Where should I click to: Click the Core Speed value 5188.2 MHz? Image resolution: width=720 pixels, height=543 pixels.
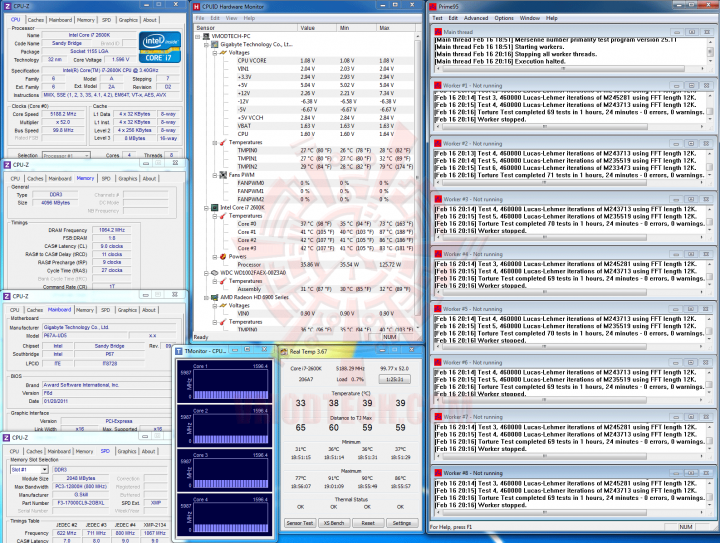pos(63,114)
